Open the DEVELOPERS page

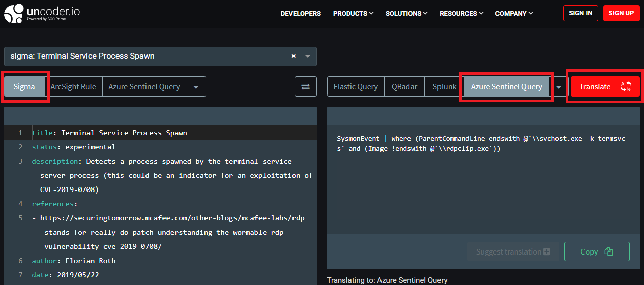[301, 13]
